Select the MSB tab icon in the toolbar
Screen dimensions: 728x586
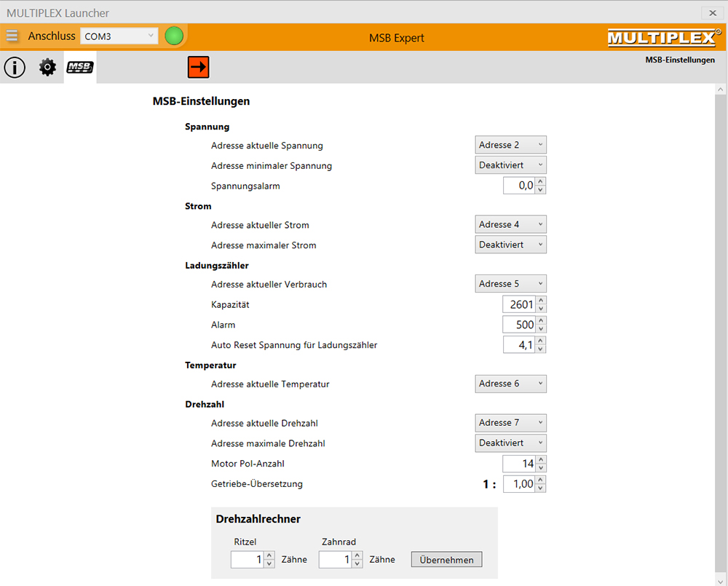coord(79,66)
